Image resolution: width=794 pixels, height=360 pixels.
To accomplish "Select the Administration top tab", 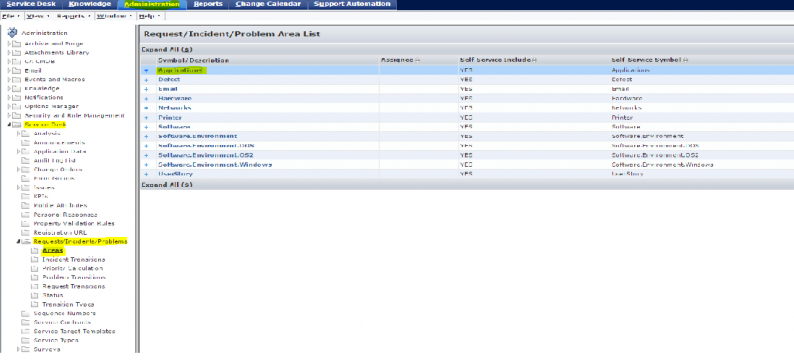I will [x=152, y=4].
